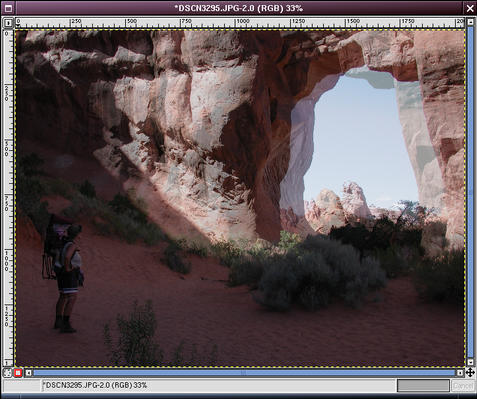
Task: Click the hiker with the backpack in the image
Action: click(x=63, y=273)
